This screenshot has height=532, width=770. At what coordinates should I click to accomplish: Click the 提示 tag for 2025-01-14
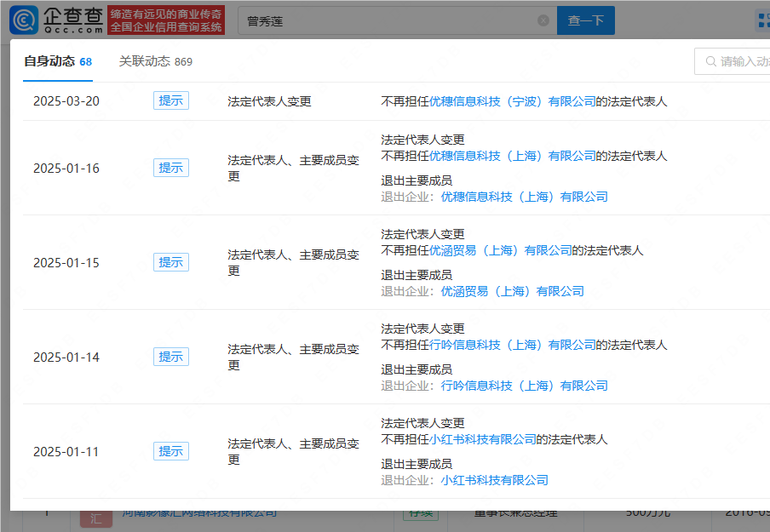tap(171, 357)
